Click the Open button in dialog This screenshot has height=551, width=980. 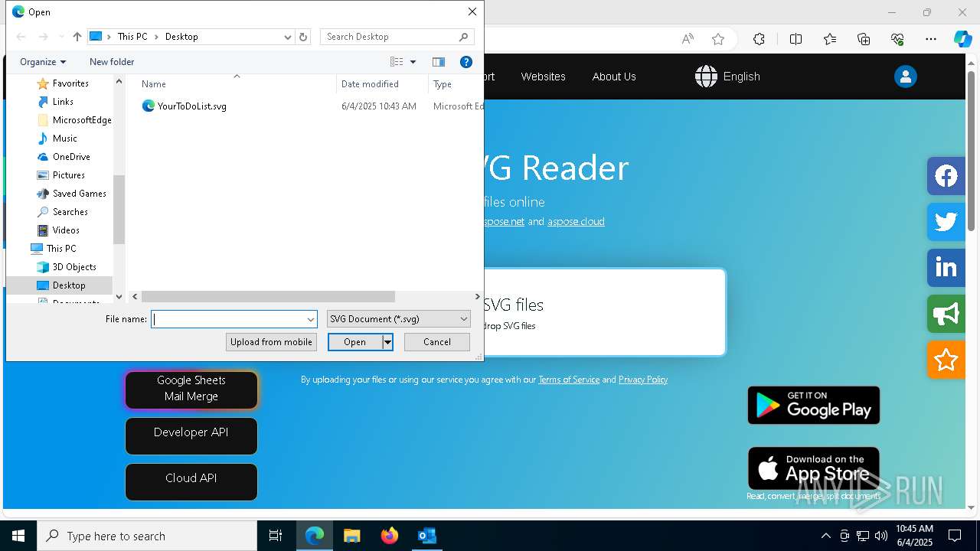[x=354, y=342]
